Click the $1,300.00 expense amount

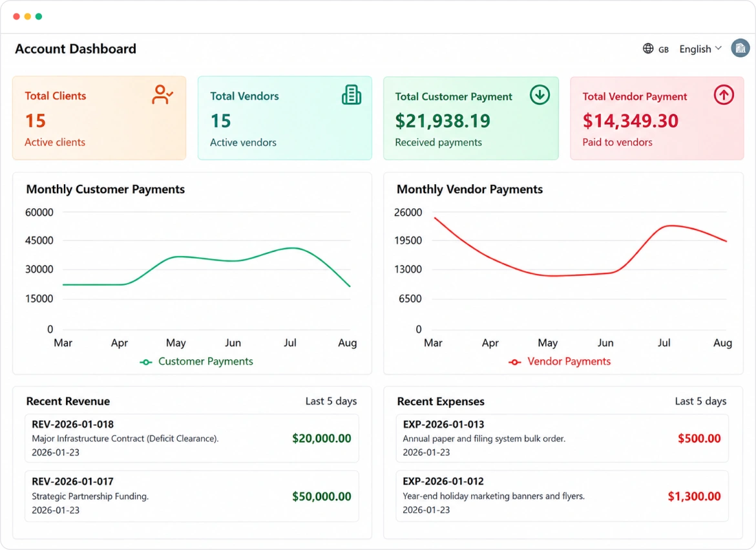(694, 496)
